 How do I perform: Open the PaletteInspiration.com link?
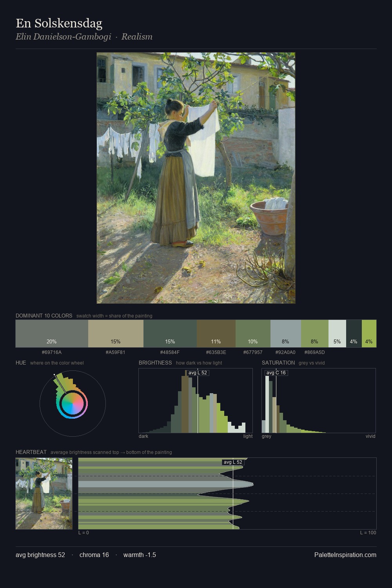345,555
